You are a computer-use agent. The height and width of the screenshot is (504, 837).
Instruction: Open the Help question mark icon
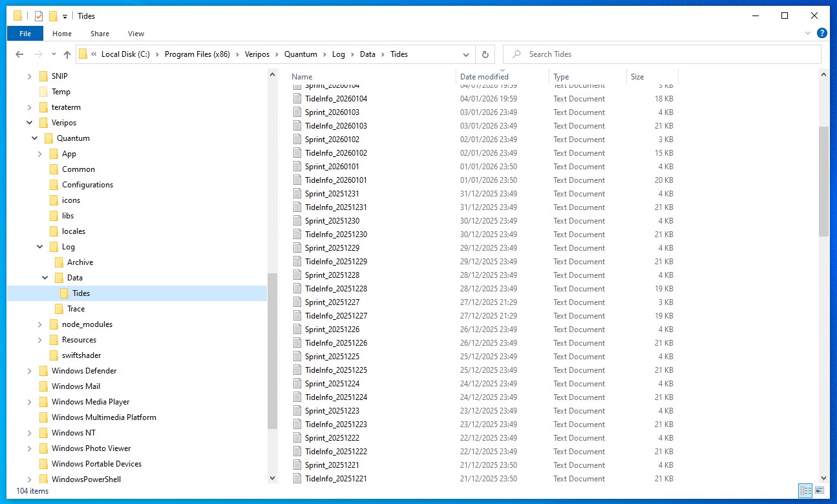point(822,33)
